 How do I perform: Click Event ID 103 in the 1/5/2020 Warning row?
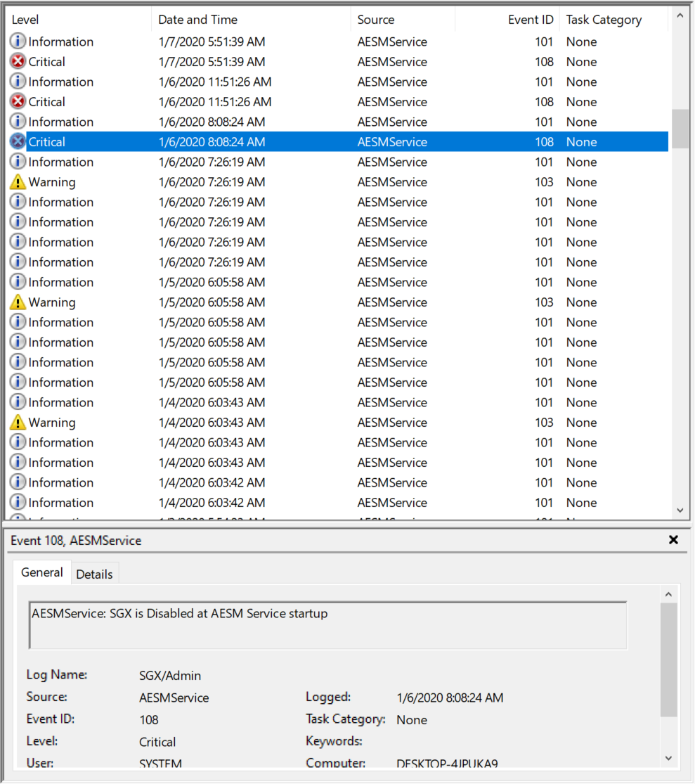click(544, 302)
